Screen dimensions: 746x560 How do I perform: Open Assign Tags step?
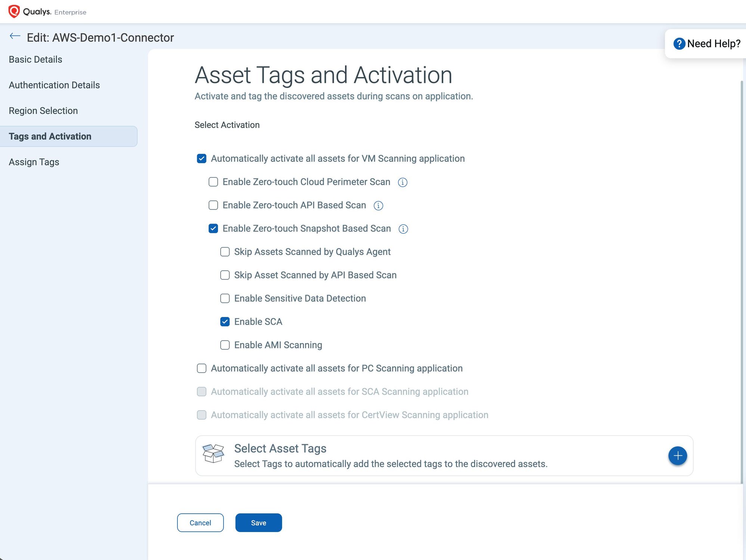[x=34, y=162]
